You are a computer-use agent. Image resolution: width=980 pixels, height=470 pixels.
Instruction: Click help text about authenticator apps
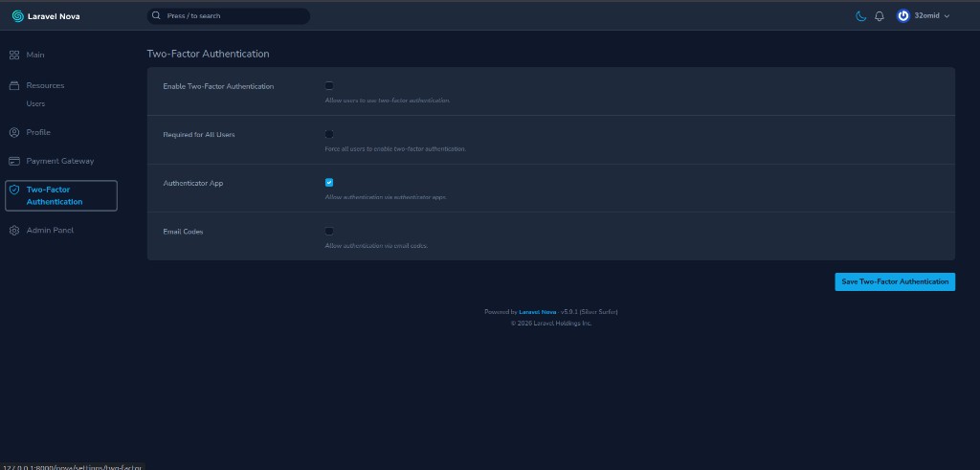386,197
